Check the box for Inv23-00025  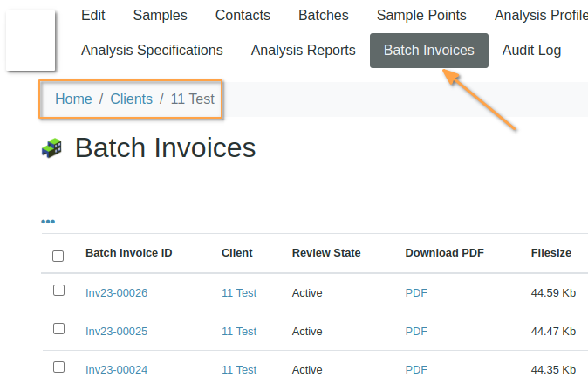pyautogui.click(x=58, y=329)
